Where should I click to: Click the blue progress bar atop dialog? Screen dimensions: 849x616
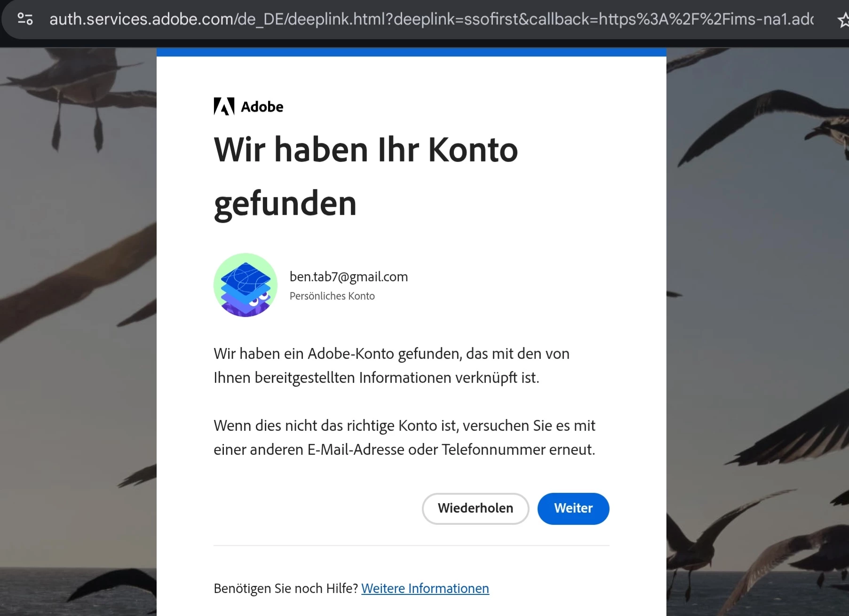(411, 52)
